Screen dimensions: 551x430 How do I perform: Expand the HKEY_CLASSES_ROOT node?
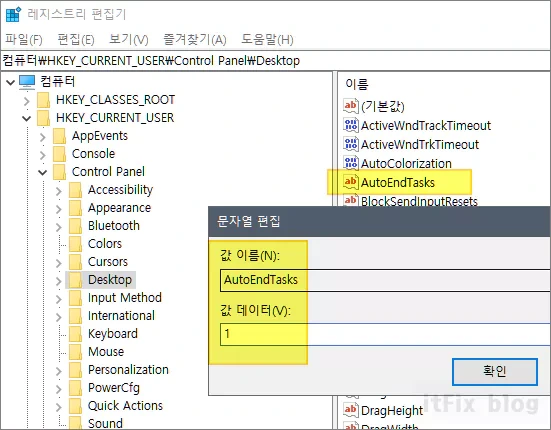27,101
